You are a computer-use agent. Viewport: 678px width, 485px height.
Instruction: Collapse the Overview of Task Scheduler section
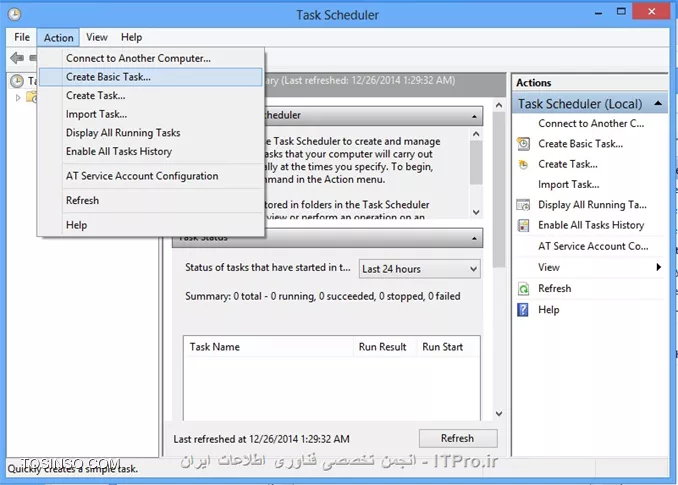point(474,116)
